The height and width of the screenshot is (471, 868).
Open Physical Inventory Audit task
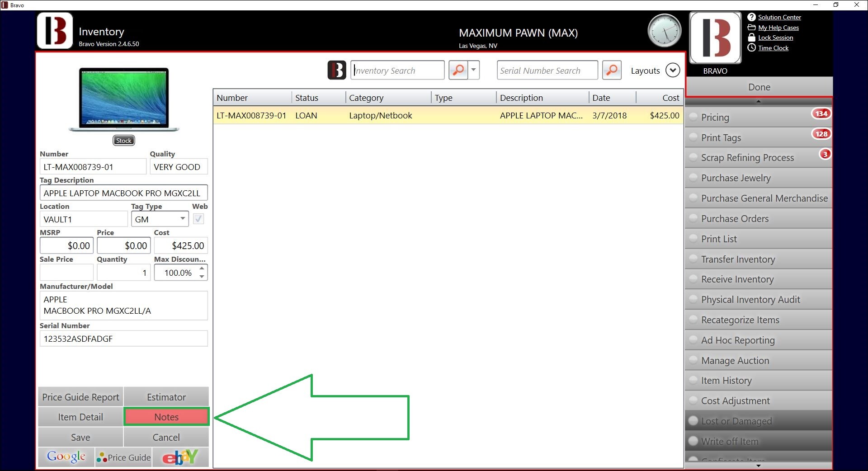tap(759, 300)
